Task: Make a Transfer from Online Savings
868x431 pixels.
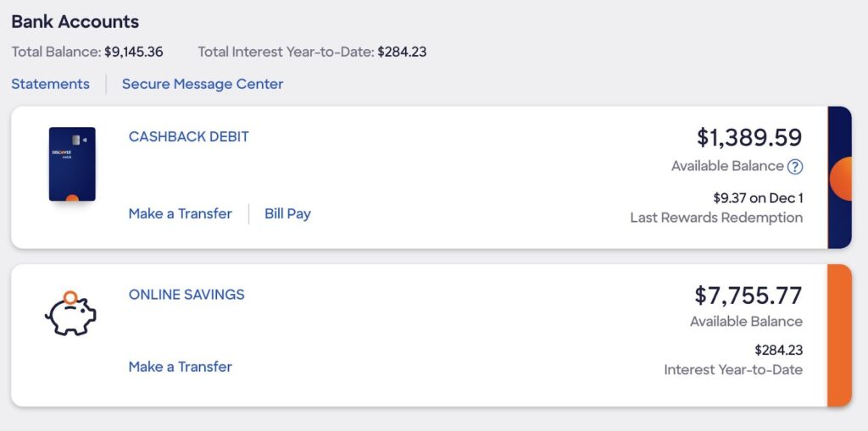Action: point(180,367)
